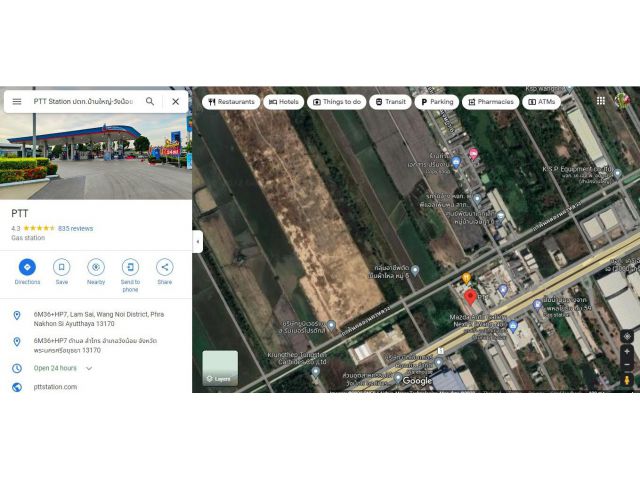
Task: Save this place with bookmark icon
Action: pyautogui.click(x=62, y=267)
